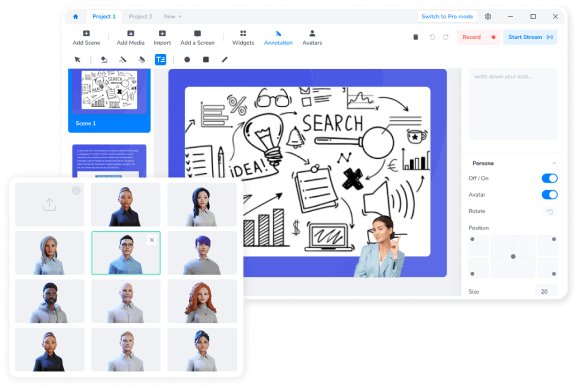The image size is (578, 389).
Task: Toggle the Persona Off / On switch
Action: (550, 178)
